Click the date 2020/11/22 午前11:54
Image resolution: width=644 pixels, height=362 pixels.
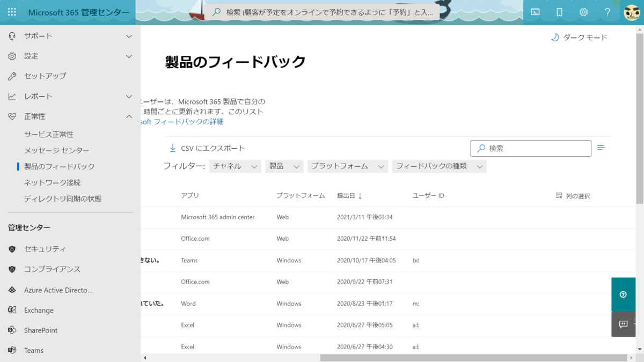pos(367,239)
